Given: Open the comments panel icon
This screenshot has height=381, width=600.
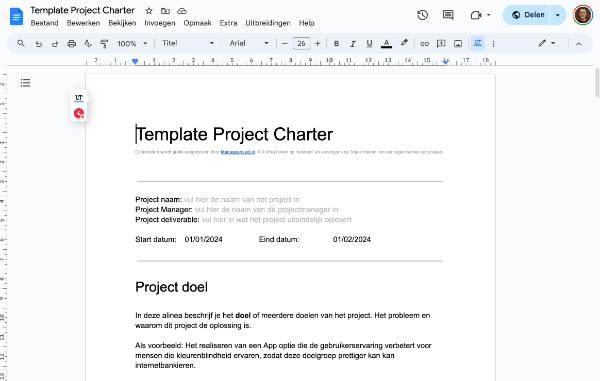Looking at the screenshot, I should tap(448, 15).
